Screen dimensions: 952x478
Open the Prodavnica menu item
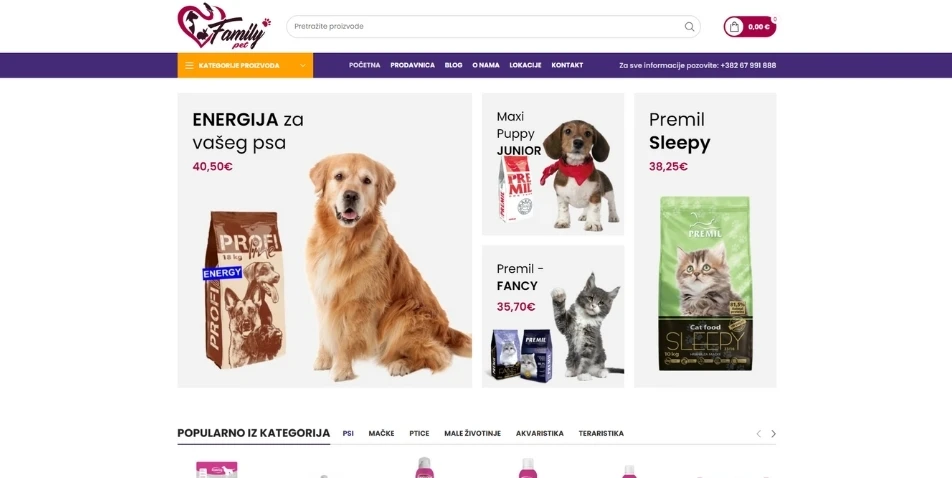pos(412,65)
